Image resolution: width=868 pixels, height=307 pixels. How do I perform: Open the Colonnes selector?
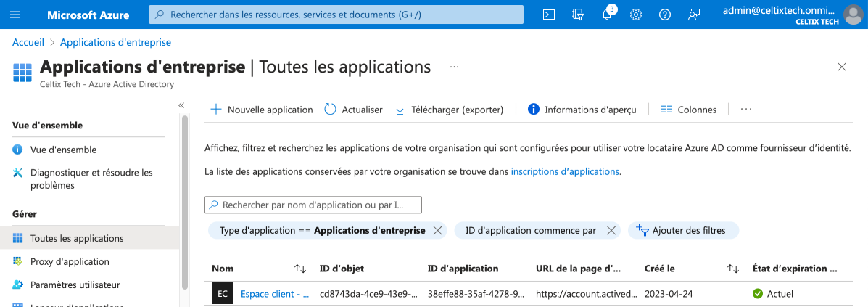688,110
